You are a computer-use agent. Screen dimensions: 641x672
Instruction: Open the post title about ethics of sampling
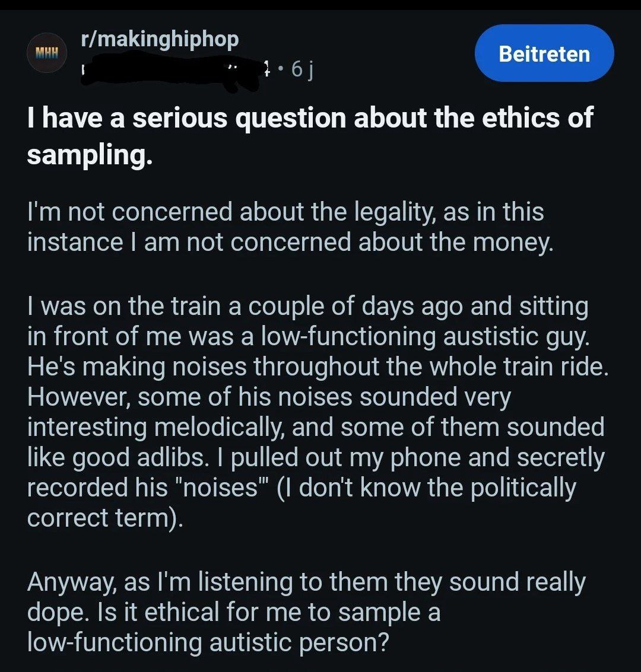pos(309,117)
